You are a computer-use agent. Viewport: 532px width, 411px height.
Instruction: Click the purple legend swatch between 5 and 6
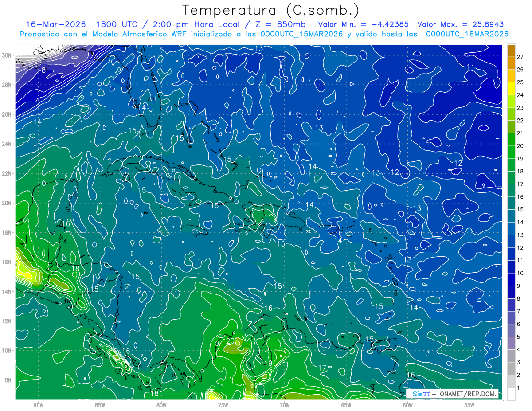point(511,330)
